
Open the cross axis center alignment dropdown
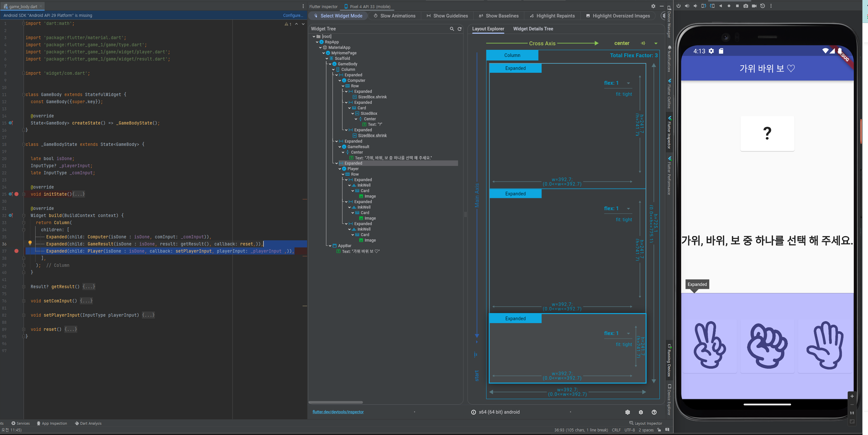[x=655, y=43]
